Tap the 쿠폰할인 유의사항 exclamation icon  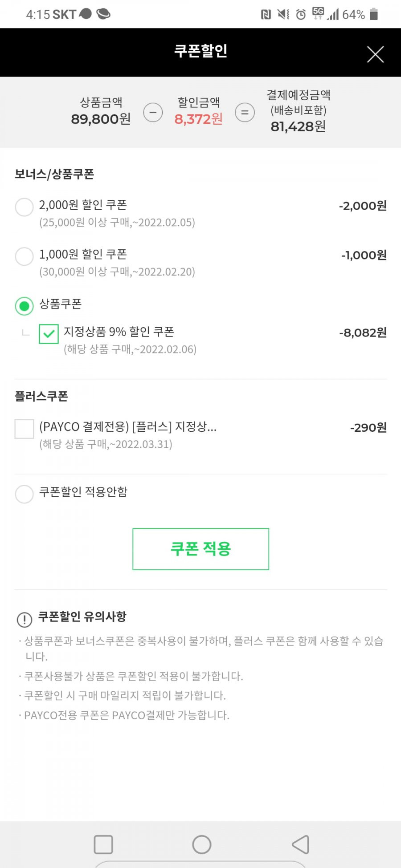point(24,619)
